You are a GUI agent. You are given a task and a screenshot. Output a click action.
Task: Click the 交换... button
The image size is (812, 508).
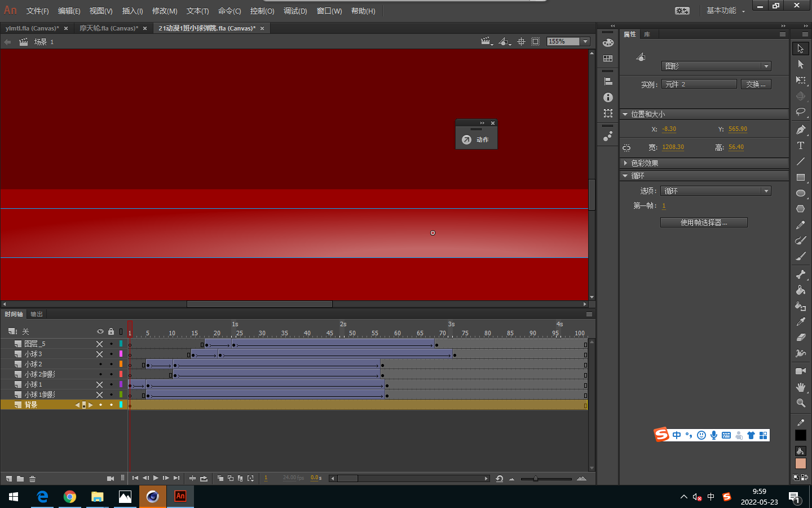pyautogui.click(x=756, y=84)
